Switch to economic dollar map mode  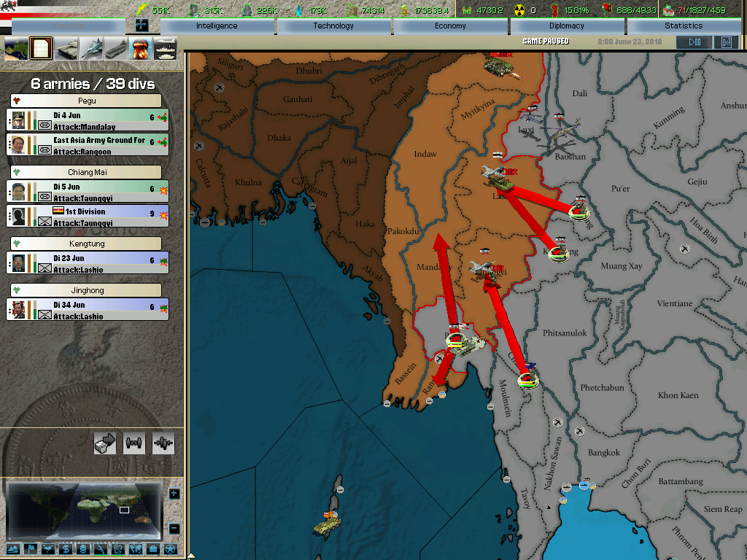(x=64, y=548)
